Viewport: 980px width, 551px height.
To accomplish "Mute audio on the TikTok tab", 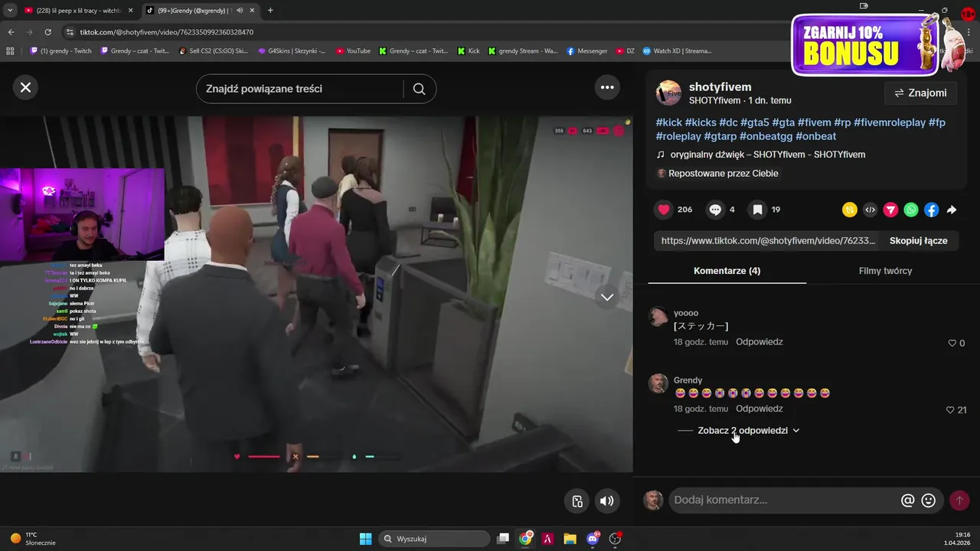I will (x=240, y=11).
